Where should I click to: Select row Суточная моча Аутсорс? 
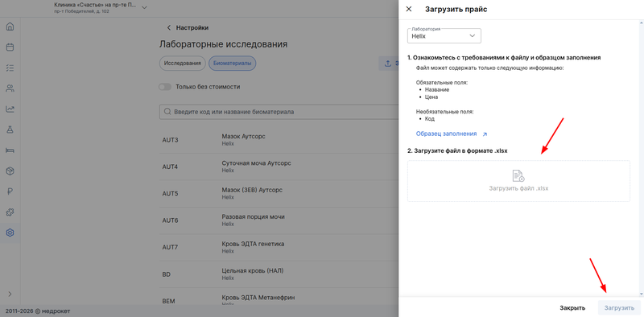(279, 167)
